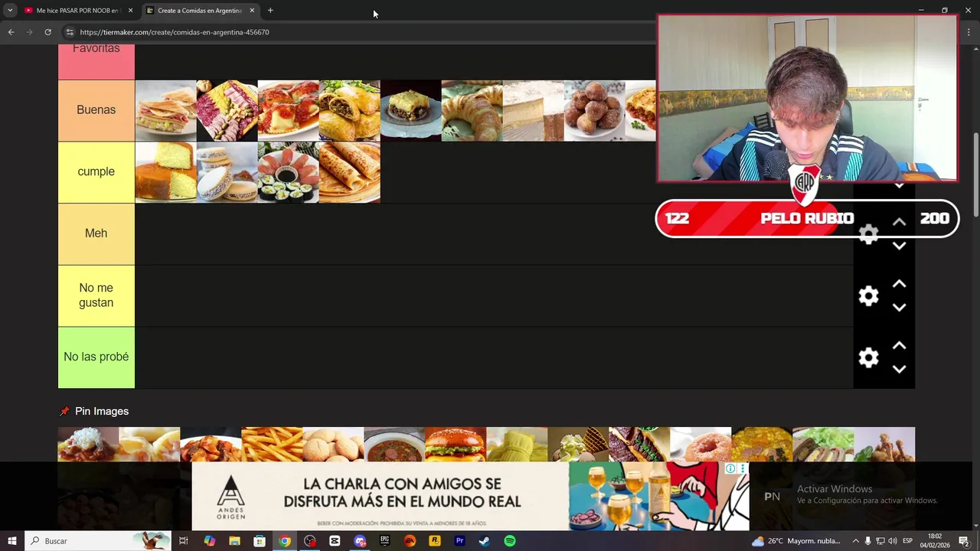Click the Pin Images pushpin icon
Image resolution: width=980 pixels, height=551 pixels.
click(64, 412)
